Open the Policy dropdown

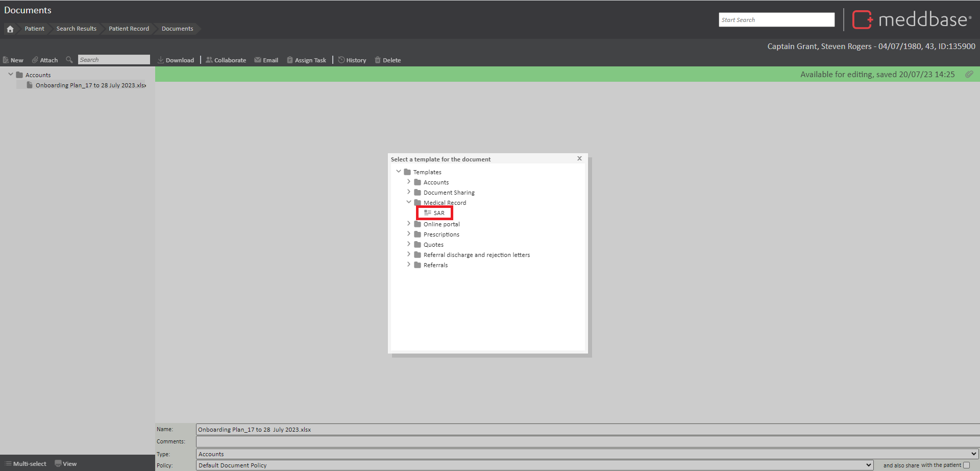(x=534, y=465)
